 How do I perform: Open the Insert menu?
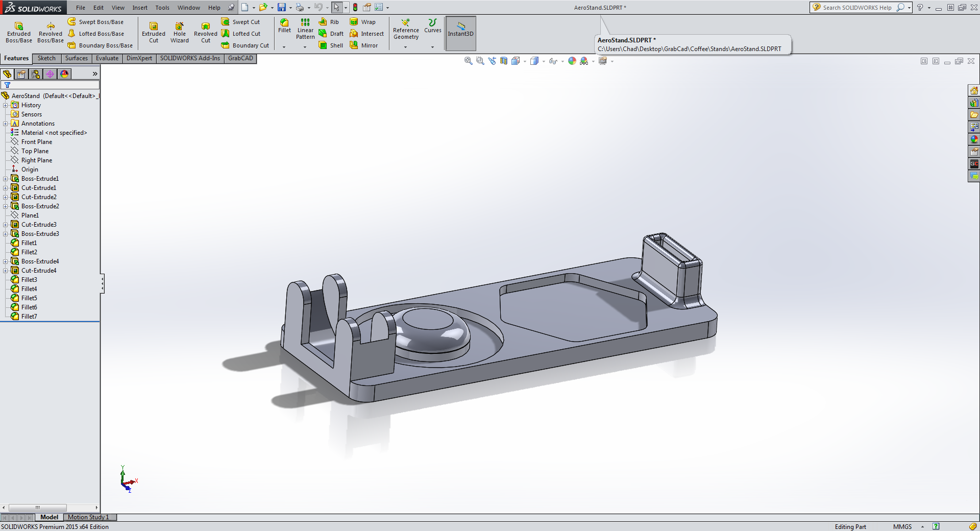click(x=140, y=8)
